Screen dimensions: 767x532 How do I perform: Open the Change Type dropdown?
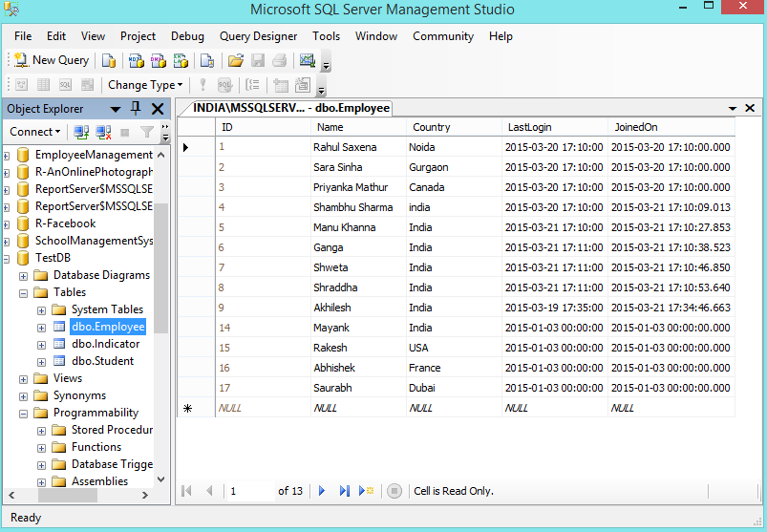pos(144,85)
